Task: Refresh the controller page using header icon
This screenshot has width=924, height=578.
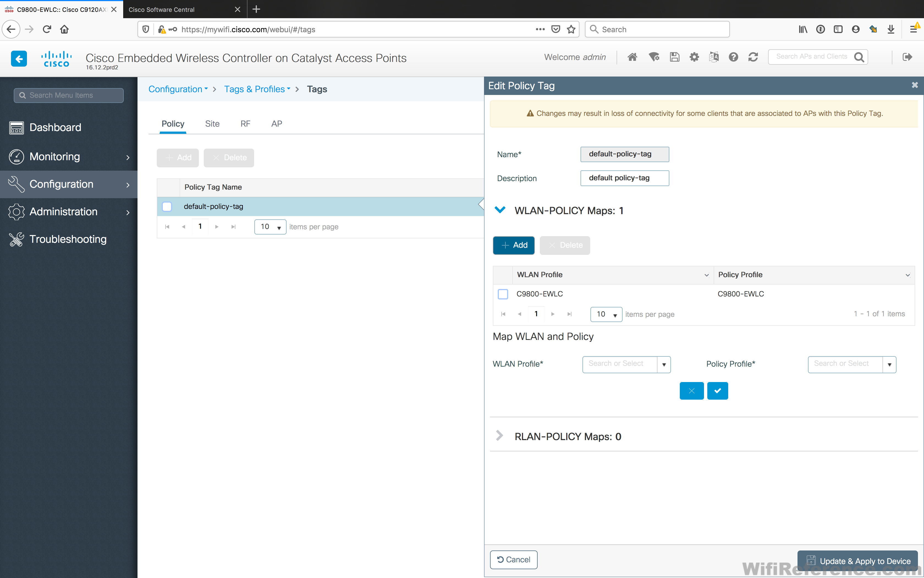Action: (753, 57)
